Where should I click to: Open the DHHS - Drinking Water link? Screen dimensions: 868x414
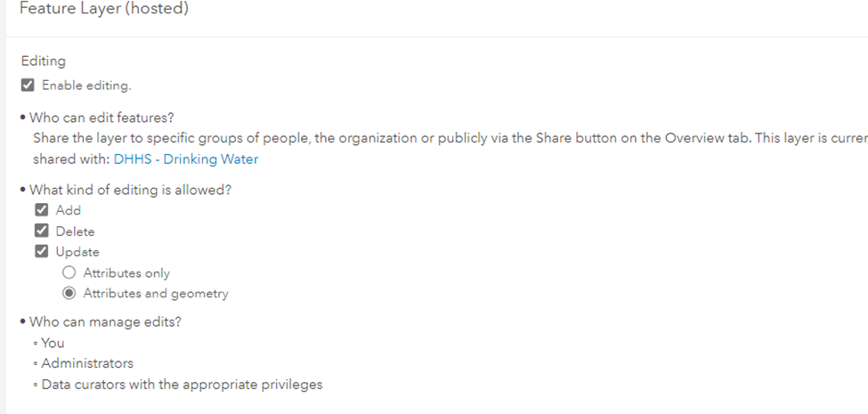[186, 159]
